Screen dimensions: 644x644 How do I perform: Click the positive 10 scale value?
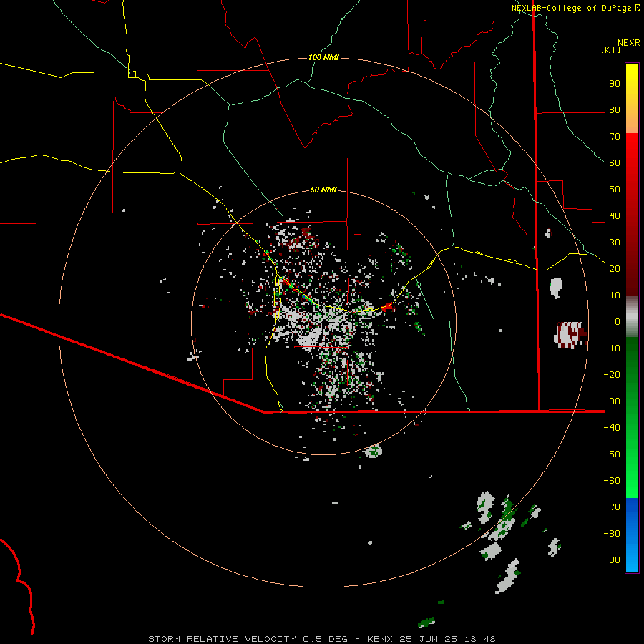click(x=615, y=296)
